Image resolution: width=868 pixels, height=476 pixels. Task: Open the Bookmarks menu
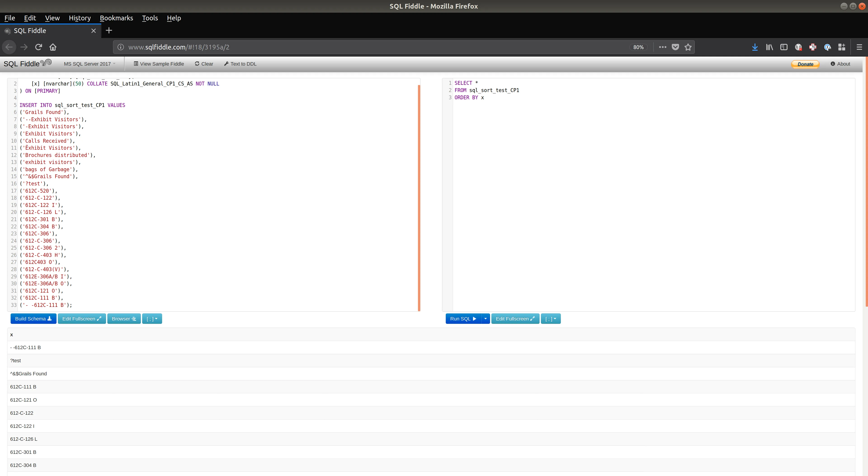116,18
